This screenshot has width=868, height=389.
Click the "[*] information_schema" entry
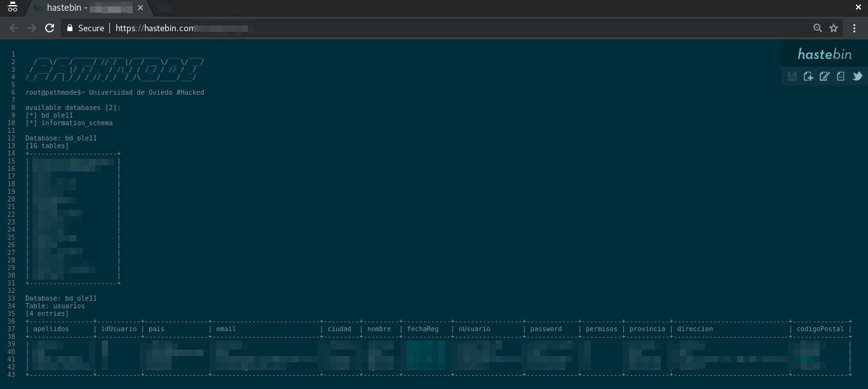69,123
